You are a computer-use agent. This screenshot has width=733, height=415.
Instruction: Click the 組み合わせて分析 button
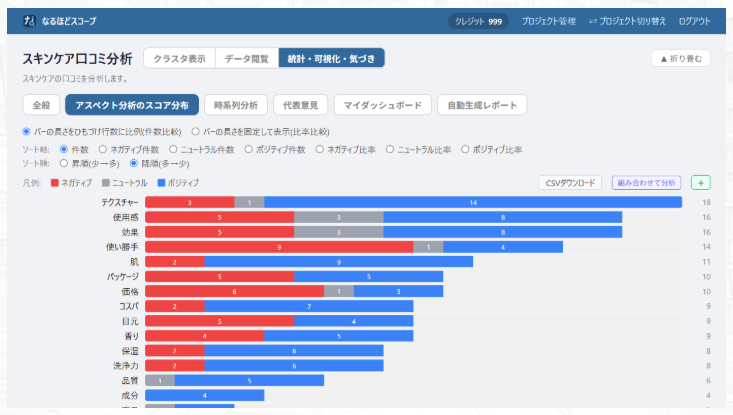point(646,183)
